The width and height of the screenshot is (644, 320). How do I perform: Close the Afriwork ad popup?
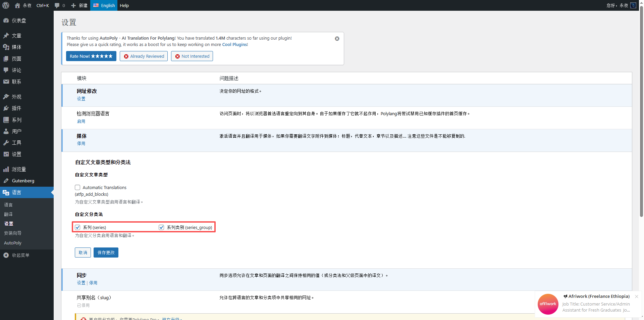(x=636, y=296)
